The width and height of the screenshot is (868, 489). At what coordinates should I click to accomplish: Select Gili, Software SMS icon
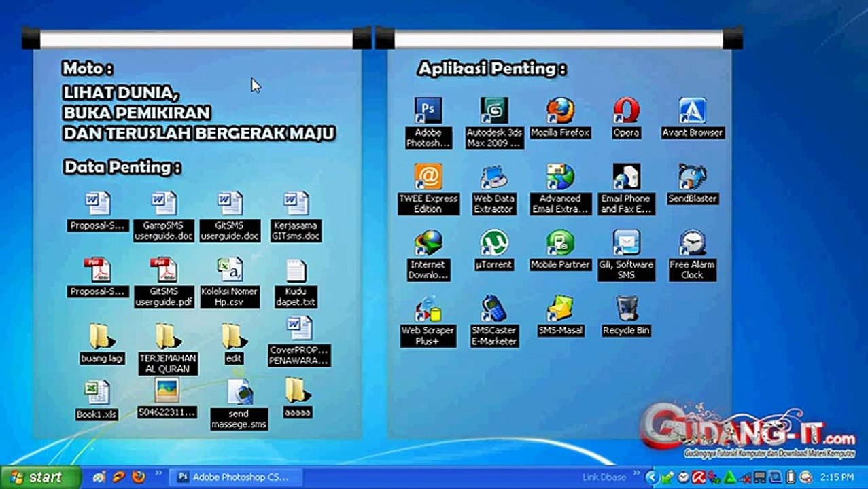626,255
